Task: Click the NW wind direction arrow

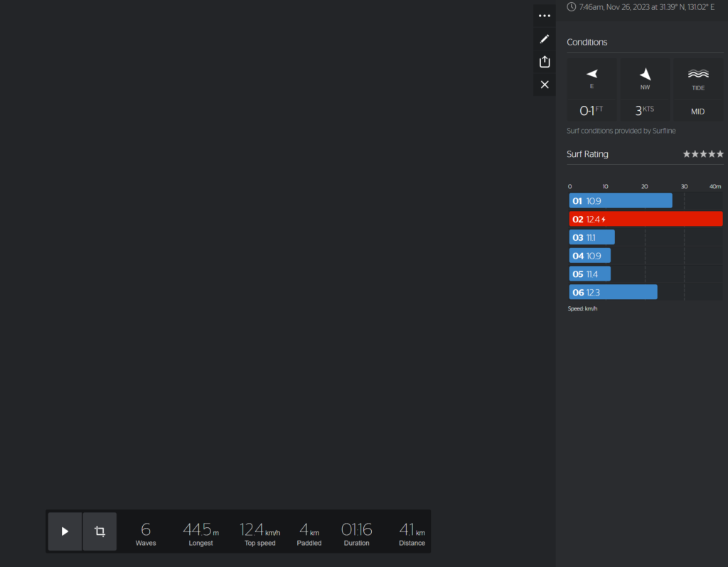Action: click(x=646, y=74)
